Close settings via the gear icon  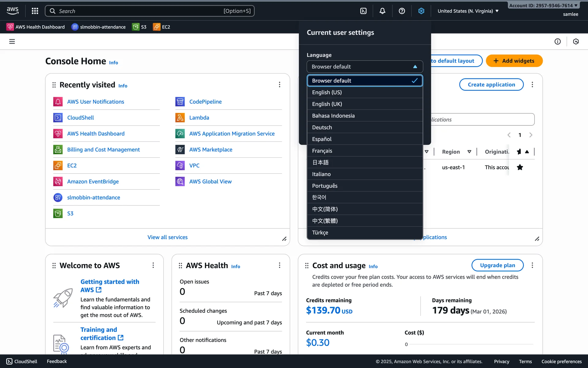point(421,11)
